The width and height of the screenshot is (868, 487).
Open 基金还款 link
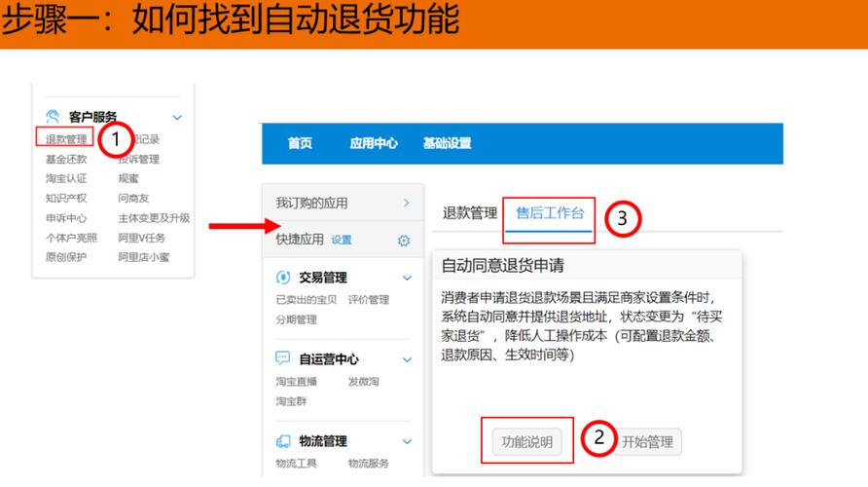[x=66, y=159]
